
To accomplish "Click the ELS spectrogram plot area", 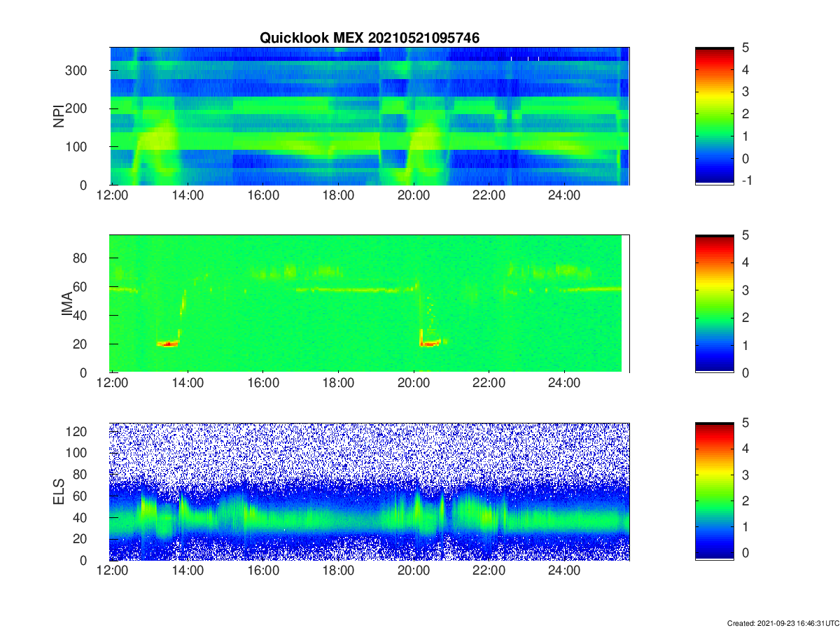I will [370, 491].
